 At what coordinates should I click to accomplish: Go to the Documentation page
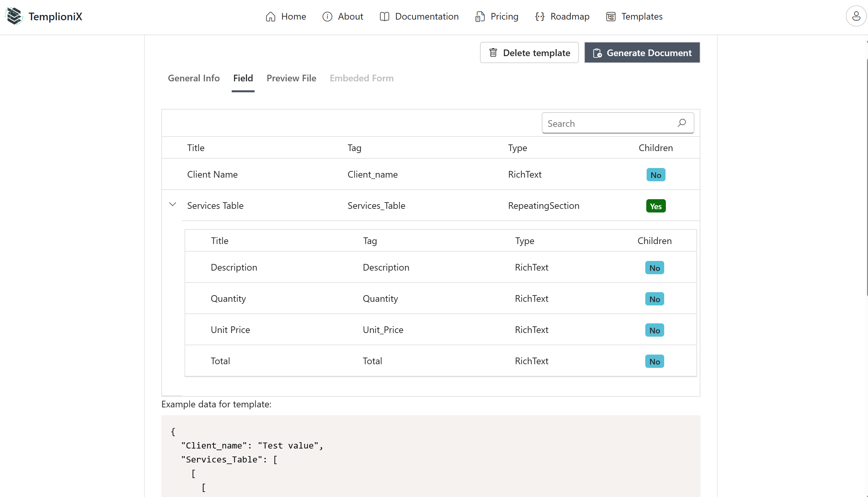pyautogui.click(x=419, y=16)
